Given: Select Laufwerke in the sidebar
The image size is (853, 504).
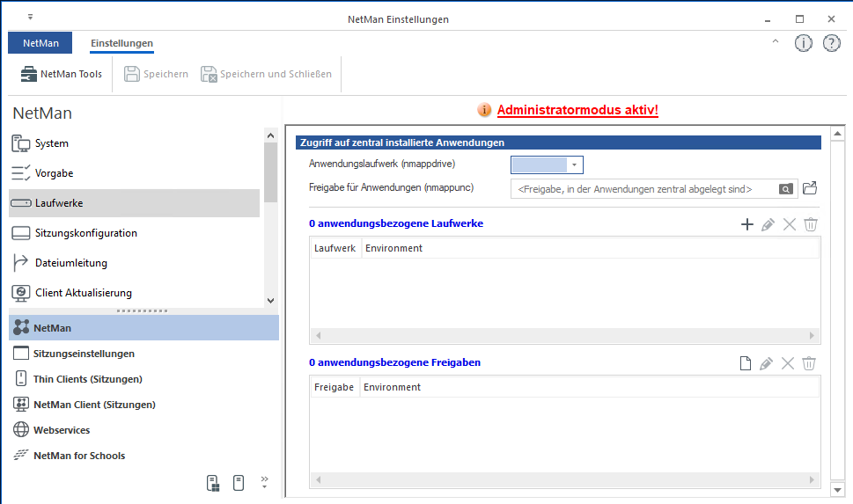Looking at the screenshot, I should (135, 203).
